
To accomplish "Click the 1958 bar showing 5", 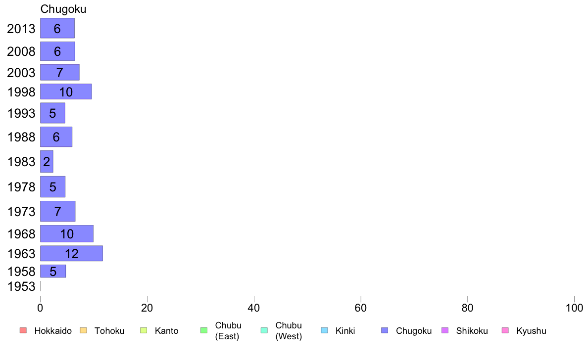I will coord(53,271).
